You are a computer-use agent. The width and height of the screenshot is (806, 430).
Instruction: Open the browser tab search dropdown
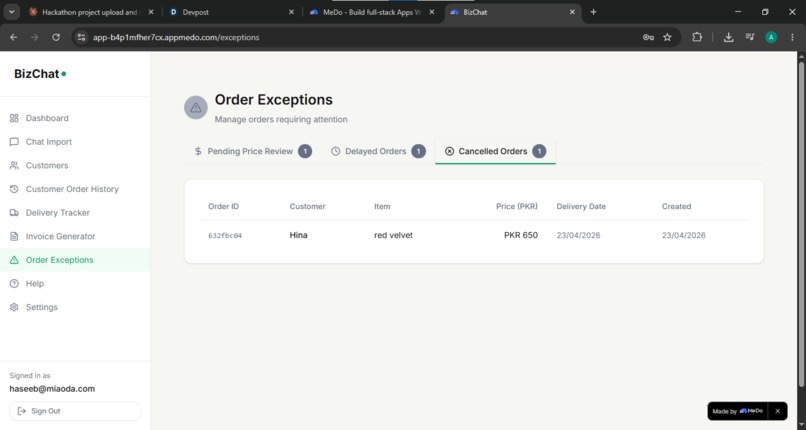point(11,12)
